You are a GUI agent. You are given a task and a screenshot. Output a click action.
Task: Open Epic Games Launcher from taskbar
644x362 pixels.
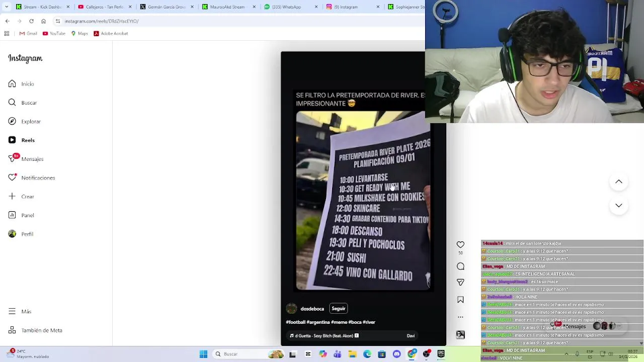click(441, 354)
